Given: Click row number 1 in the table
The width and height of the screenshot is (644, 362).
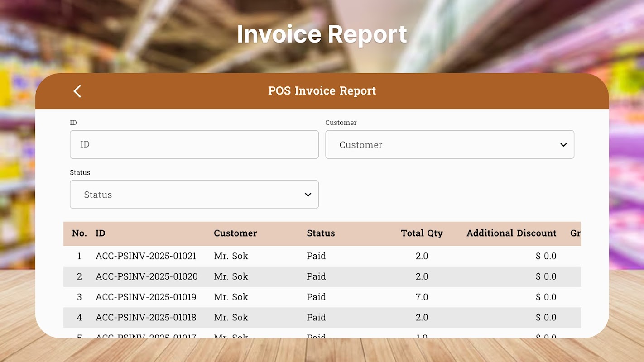Looking at the screenshot, I should click(x=79, y=256).
